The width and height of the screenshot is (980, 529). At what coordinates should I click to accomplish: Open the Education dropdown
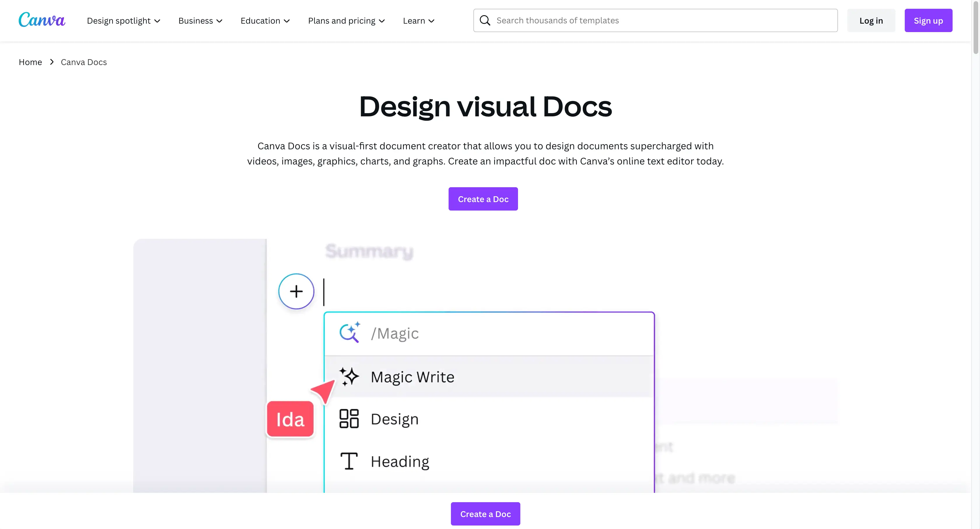click(x=265, y=20)
